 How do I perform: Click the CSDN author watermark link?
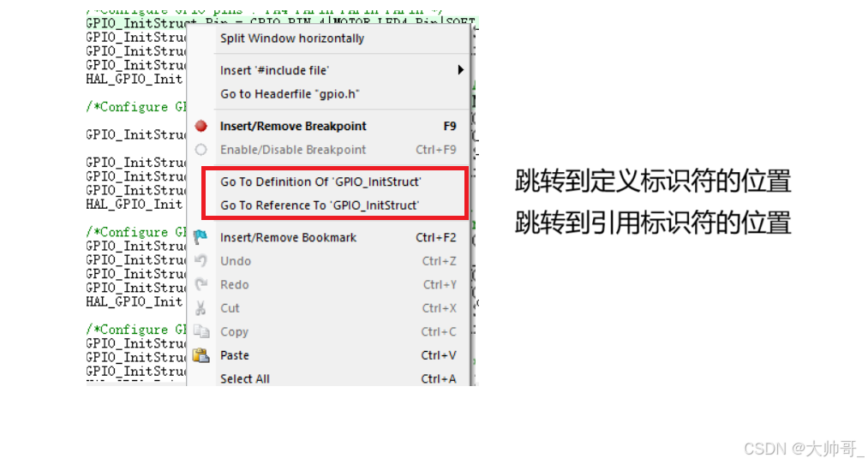[x=801, y=449]
